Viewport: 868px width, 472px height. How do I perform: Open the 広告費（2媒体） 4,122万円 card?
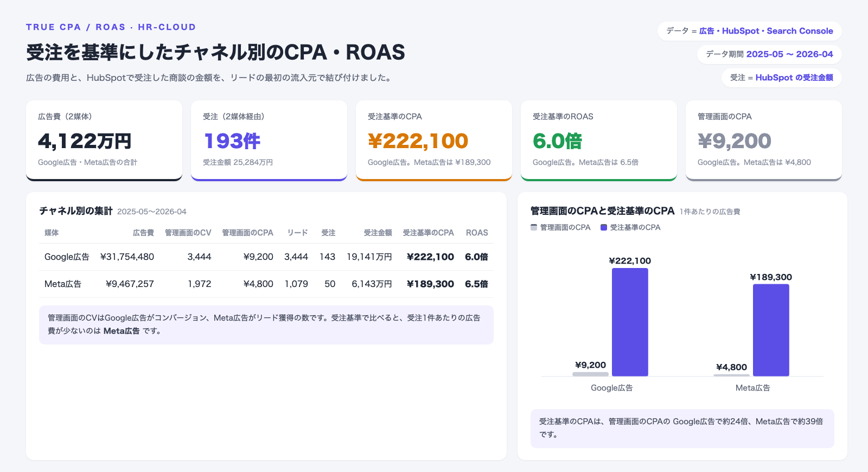(x=104, y=141)
